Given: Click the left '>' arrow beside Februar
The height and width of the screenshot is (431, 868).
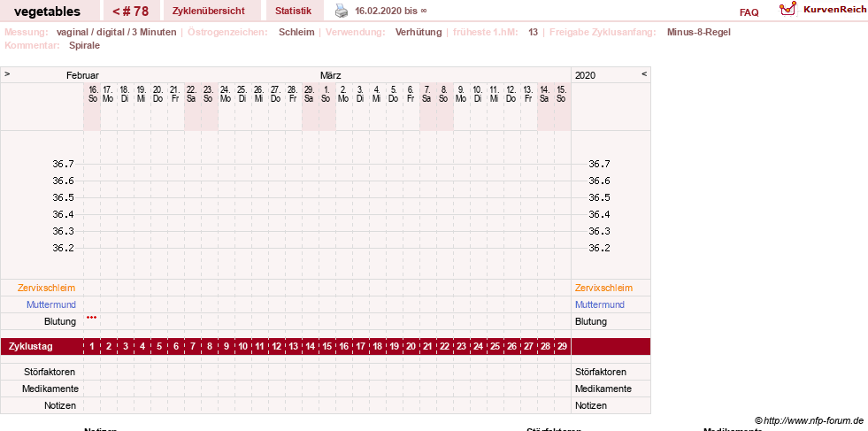Looking at the screenshot, I should [x=7, y=73].
